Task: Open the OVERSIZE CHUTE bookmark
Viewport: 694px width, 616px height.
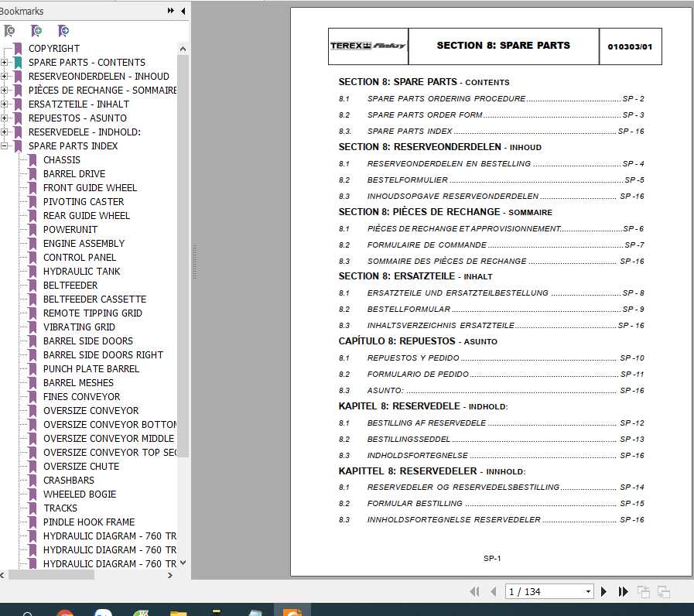Action: [81, 467]
